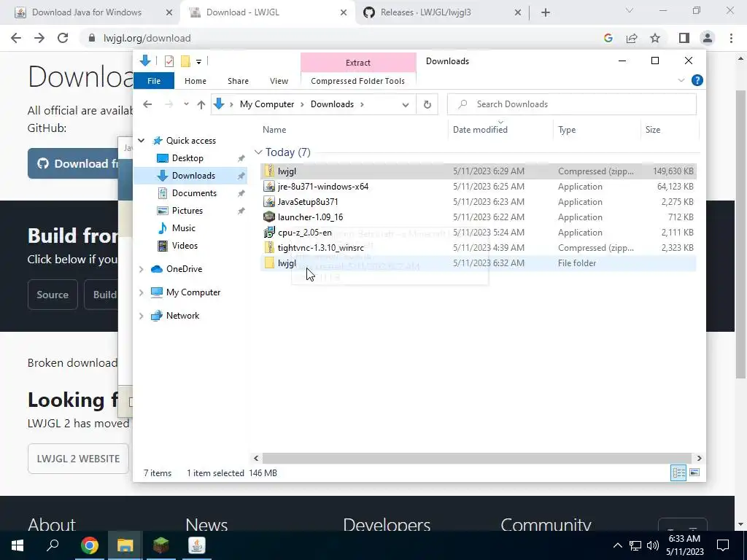Screen dimensions: 747x560
Task: Select Music in the navigation pane
Action: pos(183,228)
